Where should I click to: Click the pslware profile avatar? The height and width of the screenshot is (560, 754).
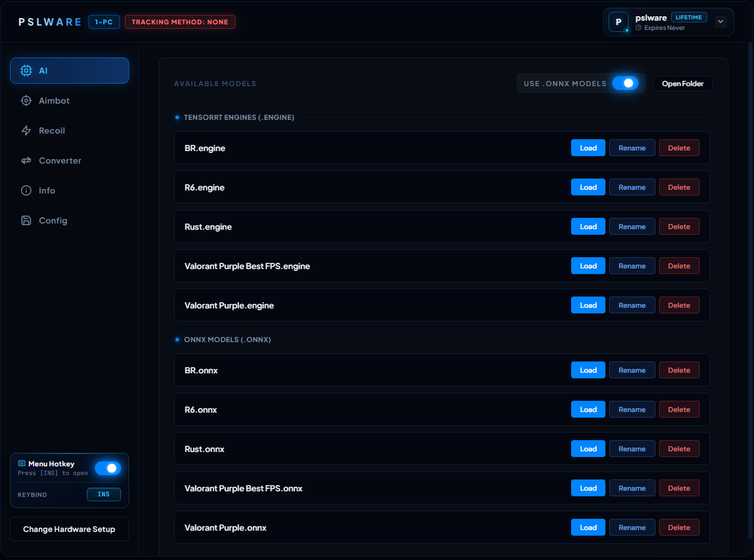pyautogui.click(x=619, y=22)
